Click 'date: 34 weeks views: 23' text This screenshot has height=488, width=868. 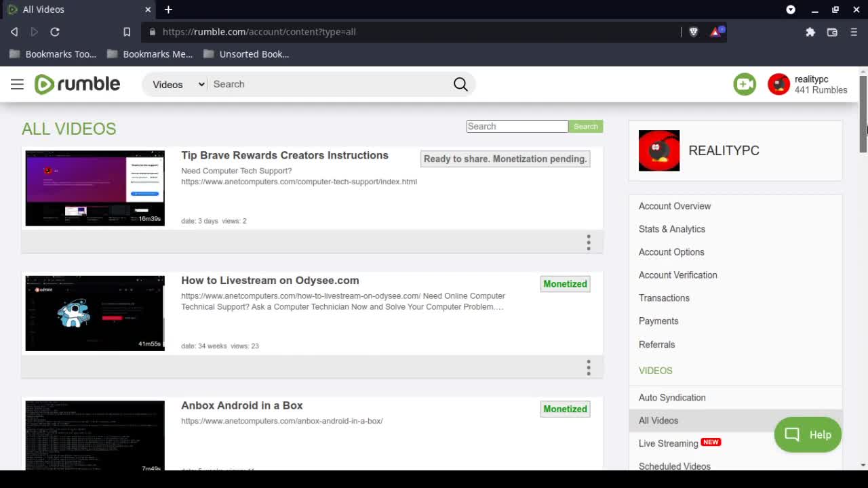coord(220,346)
